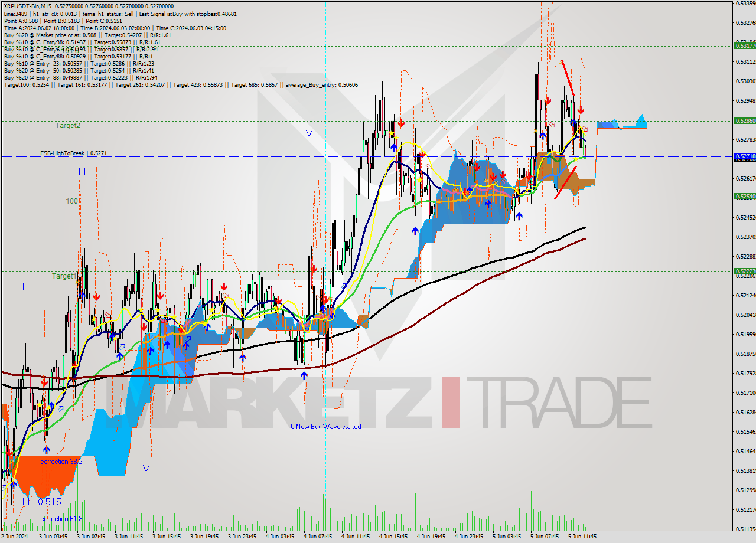Click the '4 Jun 03:45' time axis label
Screen dimensions: 756x543
pos(279,537)
